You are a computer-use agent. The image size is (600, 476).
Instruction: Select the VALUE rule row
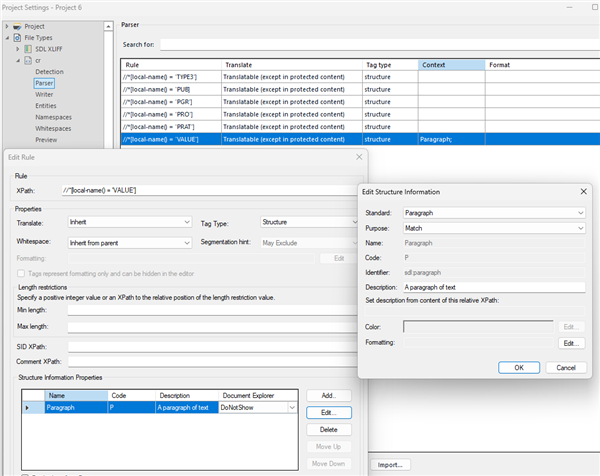click(x=360, y=139)
